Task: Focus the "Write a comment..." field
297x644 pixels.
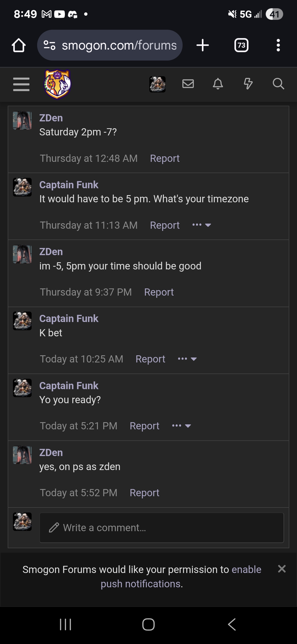Action: pyautogui.click(x=162, y=528)
